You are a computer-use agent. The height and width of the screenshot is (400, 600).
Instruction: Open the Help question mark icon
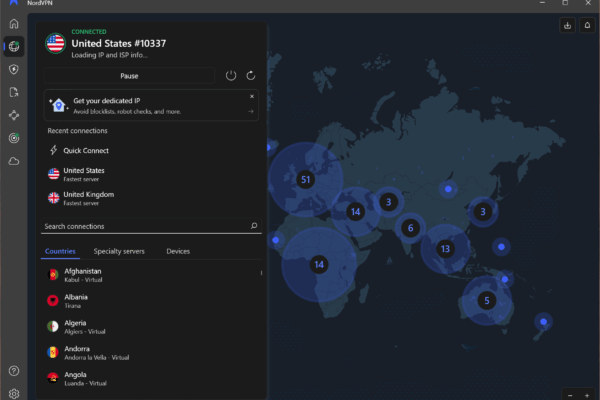coord(14,371)
